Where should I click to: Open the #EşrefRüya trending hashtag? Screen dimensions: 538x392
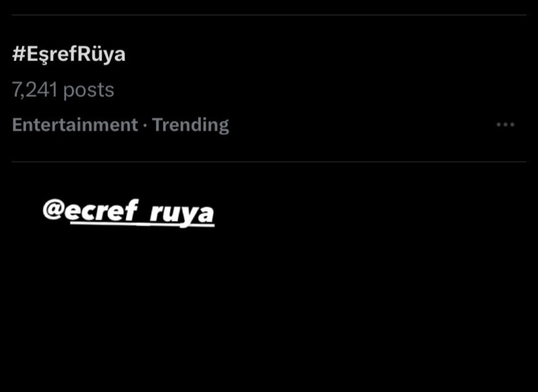click(69, 54)
